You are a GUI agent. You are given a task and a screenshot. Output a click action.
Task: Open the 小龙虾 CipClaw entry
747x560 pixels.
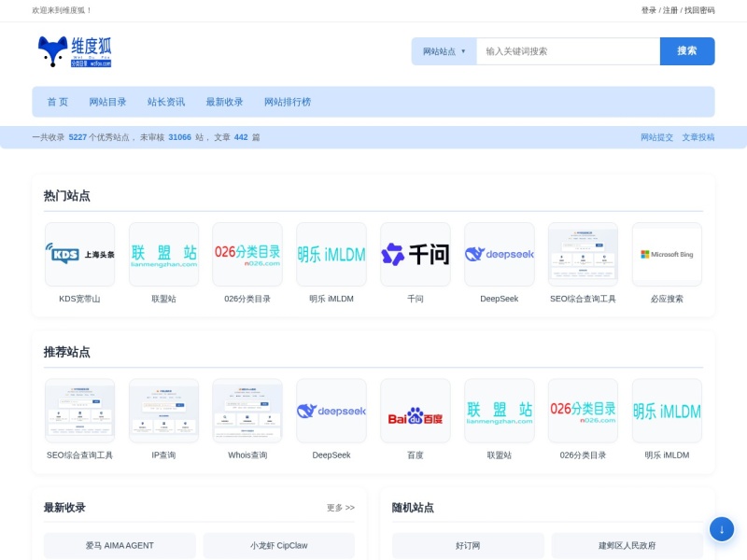[278, 545]
